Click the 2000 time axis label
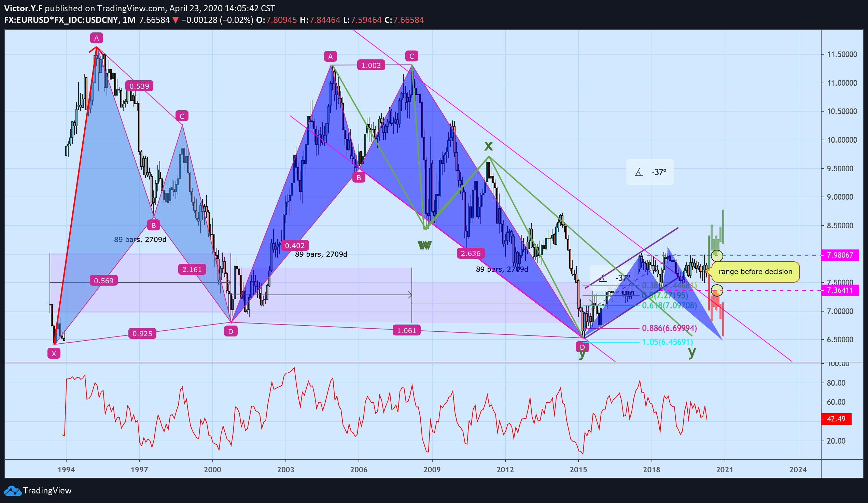868x503 pixels. point(212,470)
